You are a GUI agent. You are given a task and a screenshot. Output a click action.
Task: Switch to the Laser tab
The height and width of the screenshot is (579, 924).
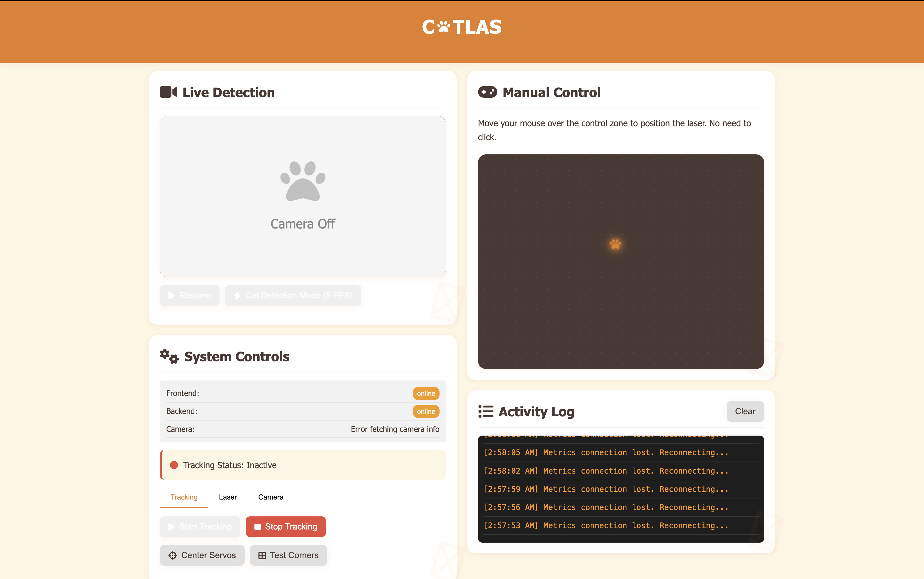click(228, 497)
